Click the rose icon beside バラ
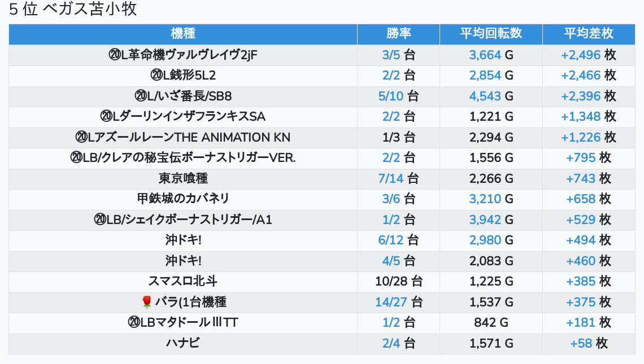Screen dimensions: 644x364 pos(147,302)
